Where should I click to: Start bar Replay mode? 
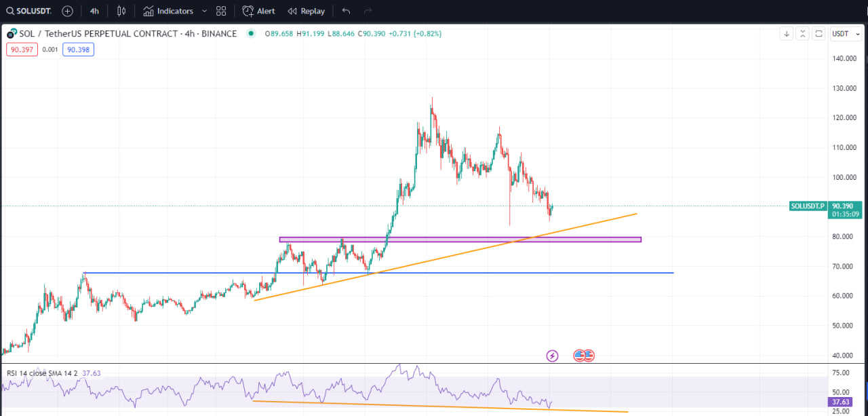point(306,11)
